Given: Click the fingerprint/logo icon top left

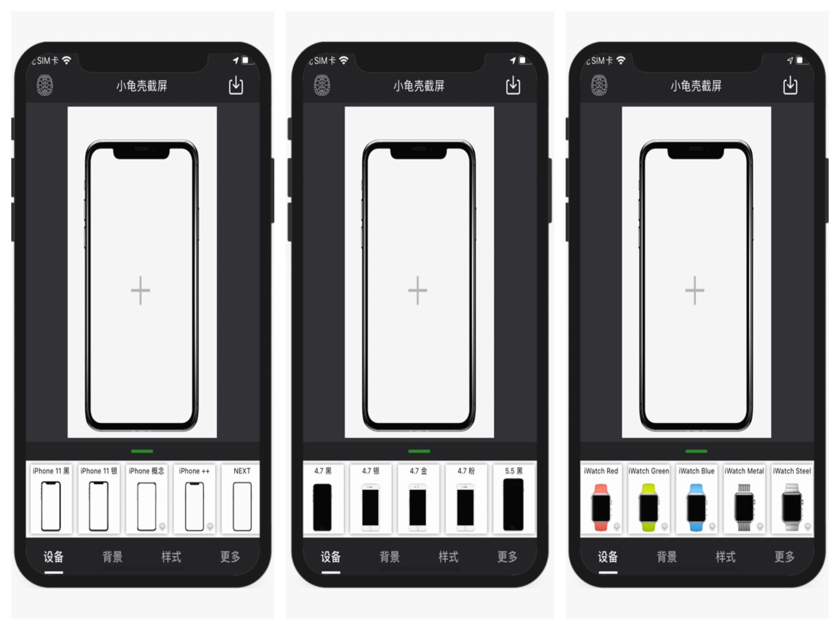Looking at the screenshot, I should pos(44,85).
